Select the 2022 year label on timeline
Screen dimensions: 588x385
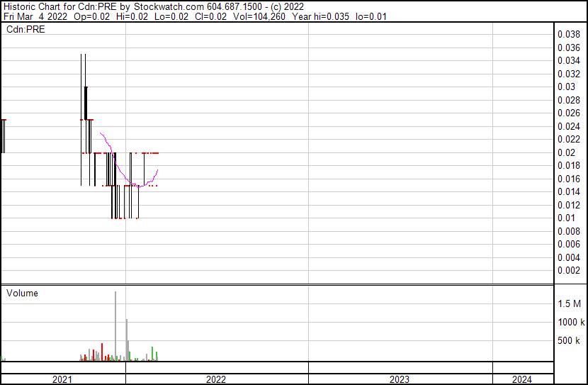pos(216,379)
